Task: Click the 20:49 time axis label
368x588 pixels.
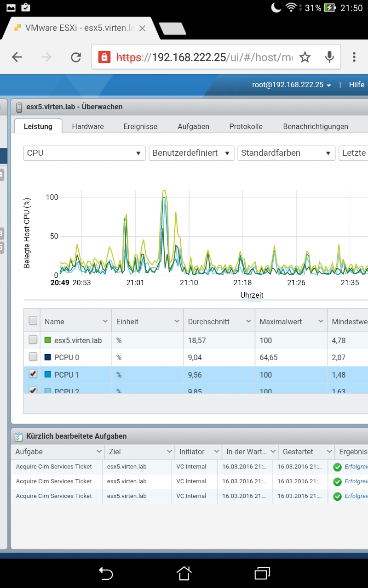Action: (60, 283)
